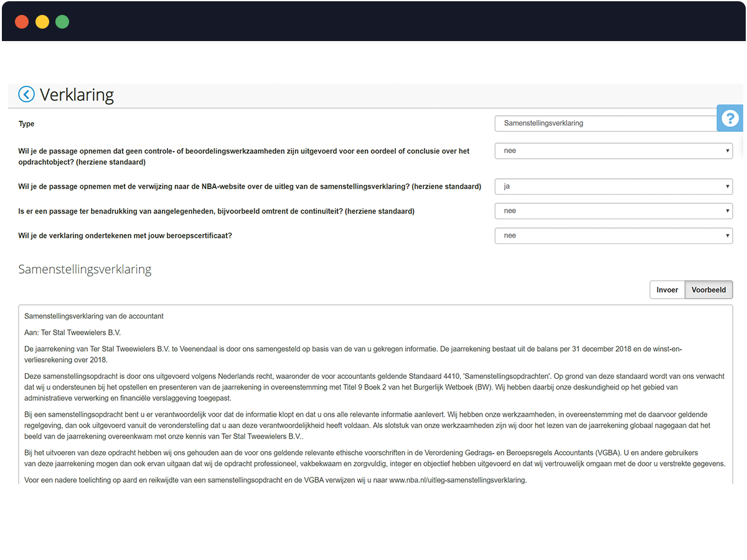Switch to the Invoer tab
This screenshot has width=747, height=560.
coord(667,290)
